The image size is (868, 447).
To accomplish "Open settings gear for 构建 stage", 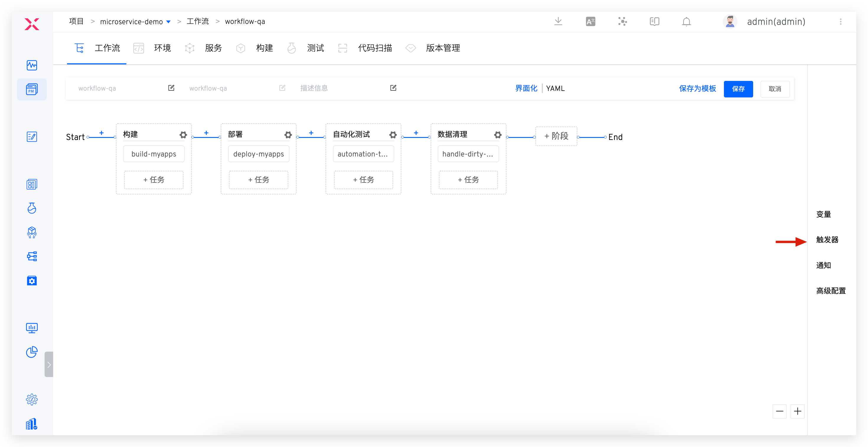I will 183,135.
